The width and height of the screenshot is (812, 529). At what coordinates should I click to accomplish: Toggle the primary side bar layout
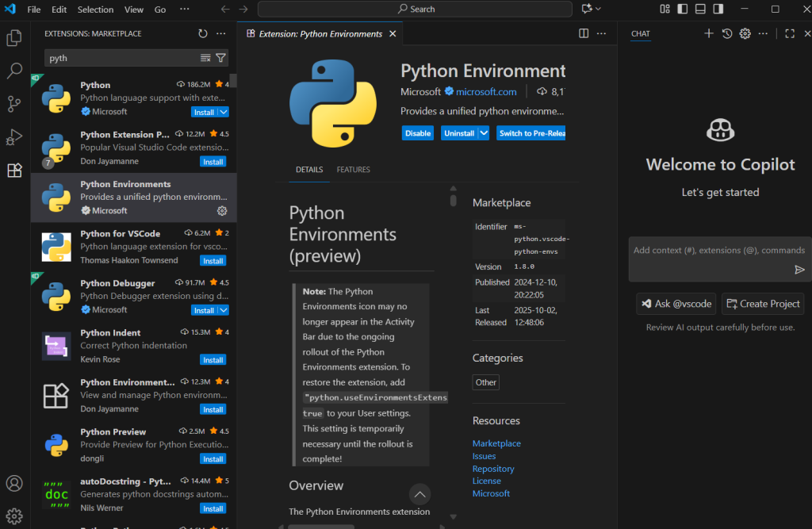[x=682, y=9]
